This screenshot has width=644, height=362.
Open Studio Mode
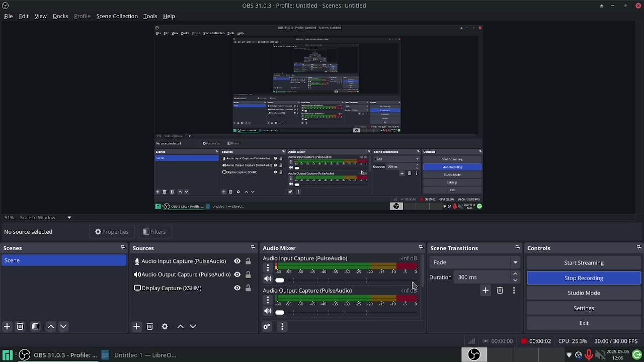tap(584, 293)
